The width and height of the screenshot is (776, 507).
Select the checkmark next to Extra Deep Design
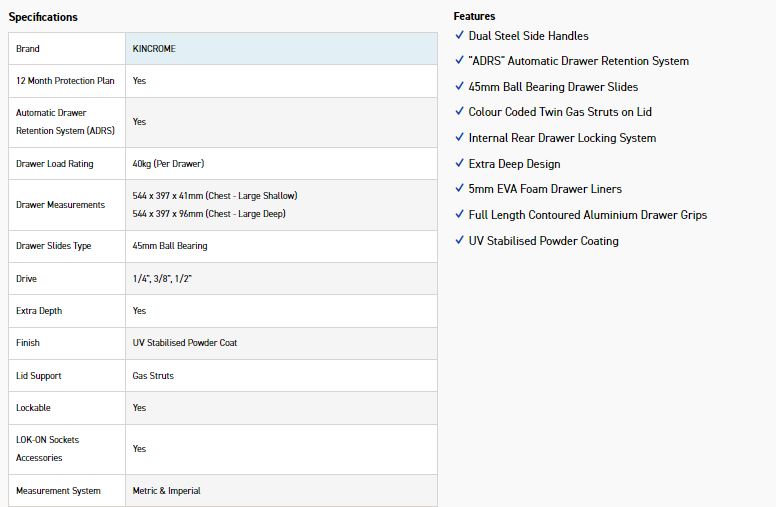click(459, 164)
